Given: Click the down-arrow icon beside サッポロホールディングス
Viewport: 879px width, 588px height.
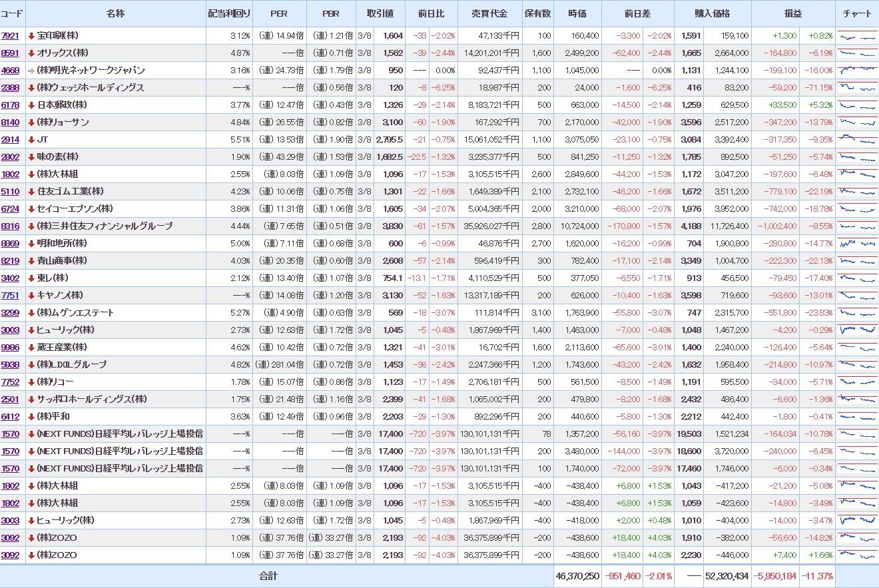Looking at the screenshot, I should [x=31, y=400].
